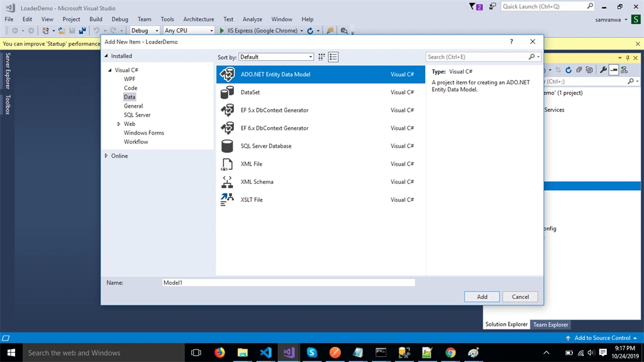Click the browser refresh icon in toolbar
The image size is (644, 362).
310,30
